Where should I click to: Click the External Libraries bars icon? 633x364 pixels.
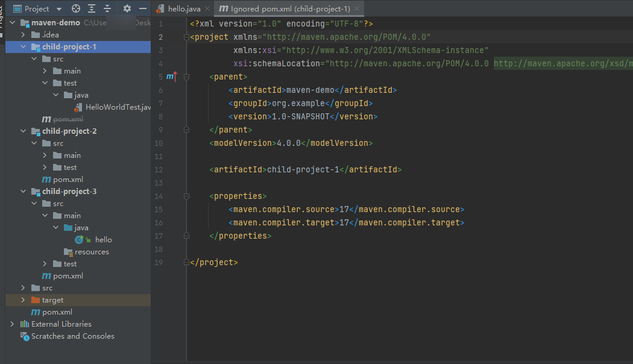[x=25, y=324]
